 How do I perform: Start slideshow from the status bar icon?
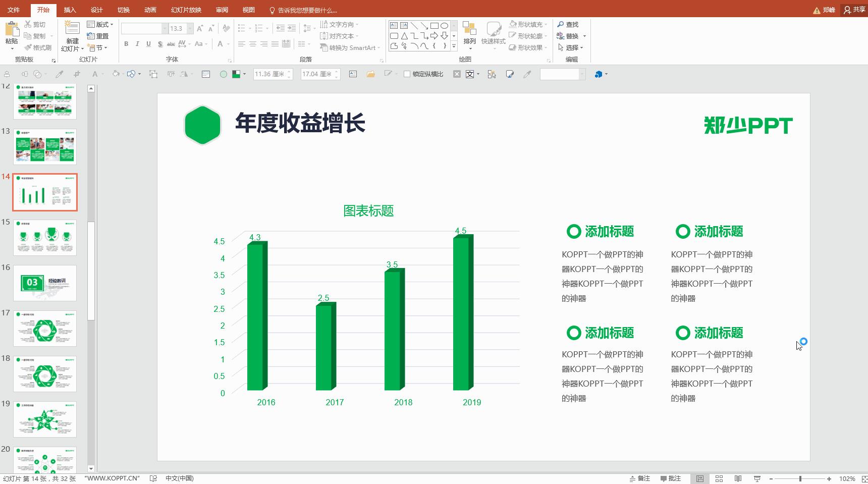[756, 478]
